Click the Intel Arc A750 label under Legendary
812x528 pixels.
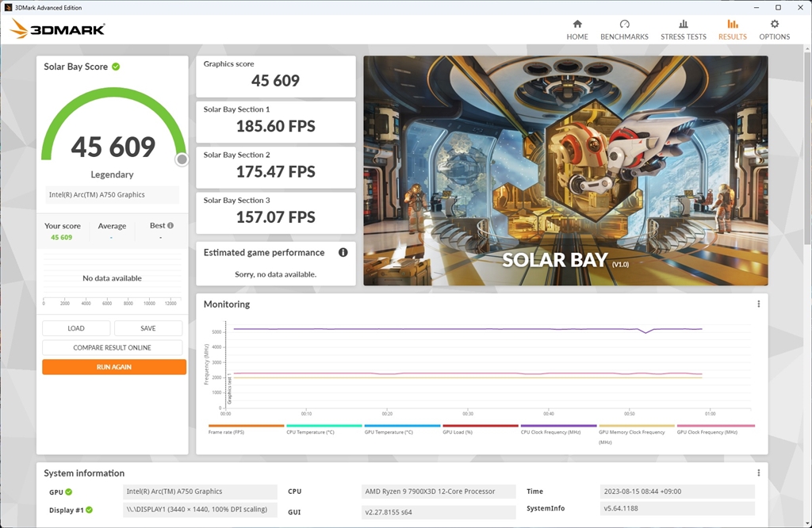tap(112, 195)
